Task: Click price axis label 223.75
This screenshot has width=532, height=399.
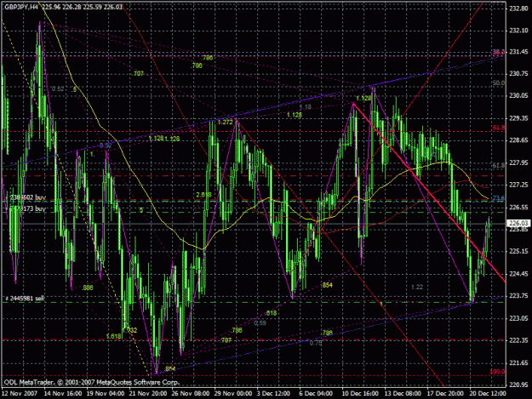Action: point(518,296)
